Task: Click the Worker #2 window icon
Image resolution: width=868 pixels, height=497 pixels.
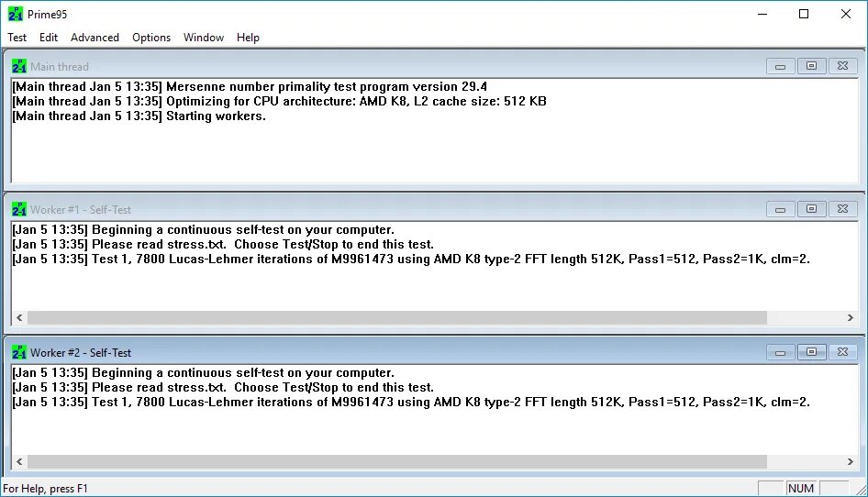Action: (19, 352)
